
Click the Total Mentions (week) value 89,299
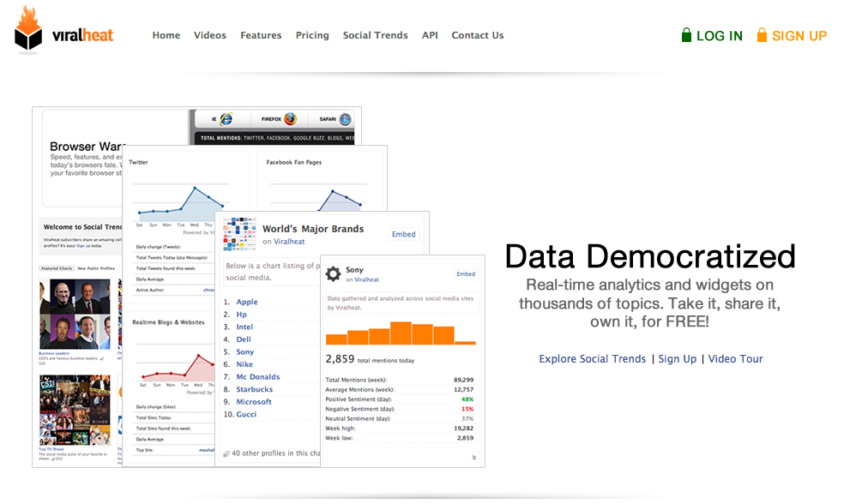pos(463,380)
